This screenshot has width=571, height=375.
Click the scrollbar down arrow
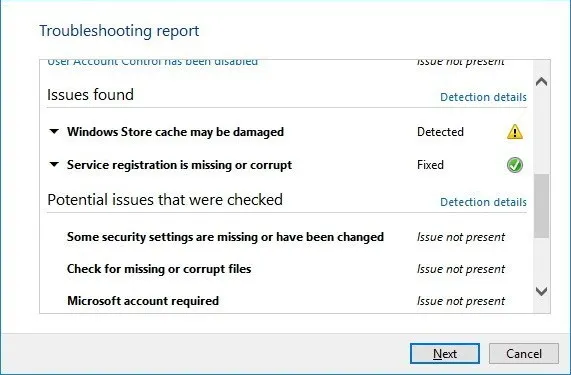pos(542,291)
